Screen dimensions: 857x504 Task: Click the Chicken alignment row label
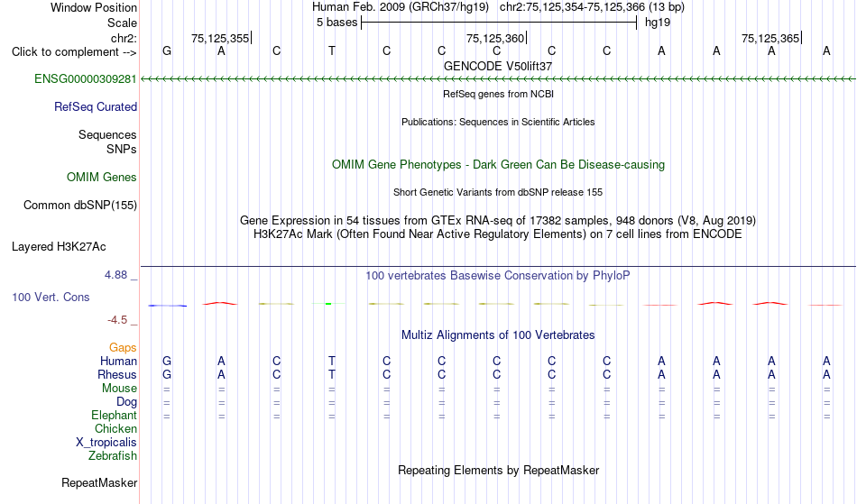115,429
